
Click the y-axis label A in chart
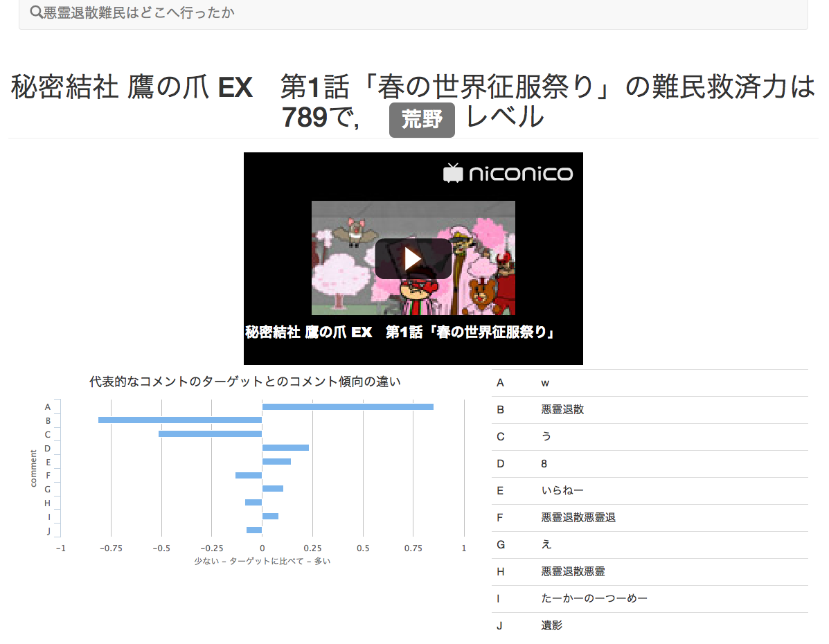pyautogui.click(x=48, y=407)
